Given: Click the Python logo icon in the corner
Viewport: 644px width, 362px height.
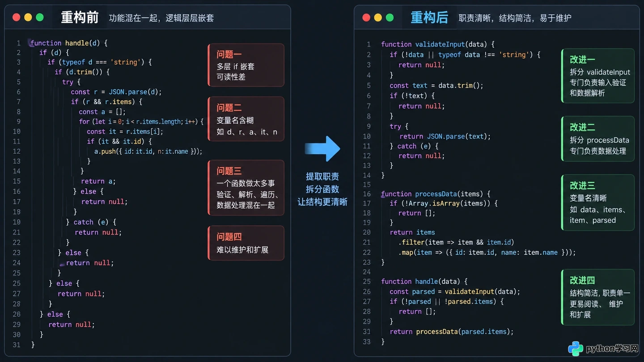Looking at the screenshot, I should click(576, 349).
